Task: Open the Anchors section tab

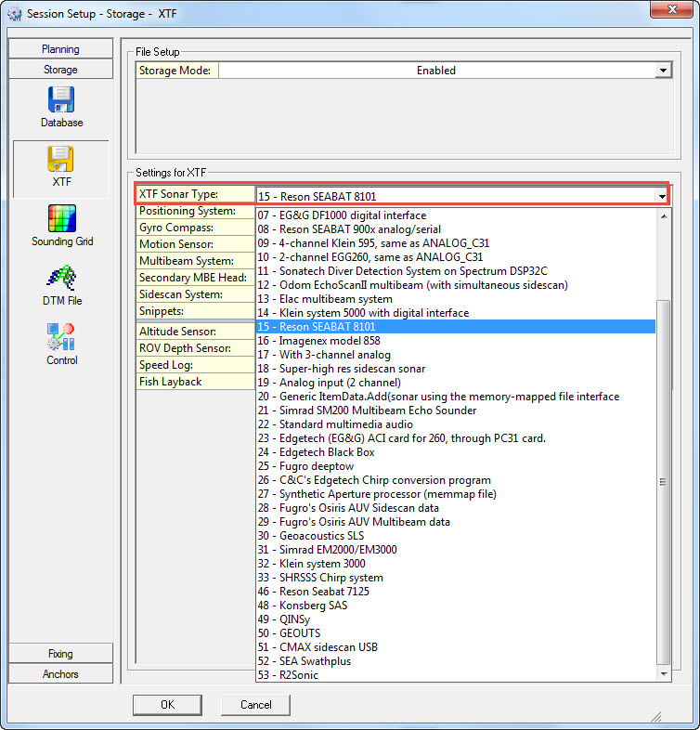Action: coord(60,674)
